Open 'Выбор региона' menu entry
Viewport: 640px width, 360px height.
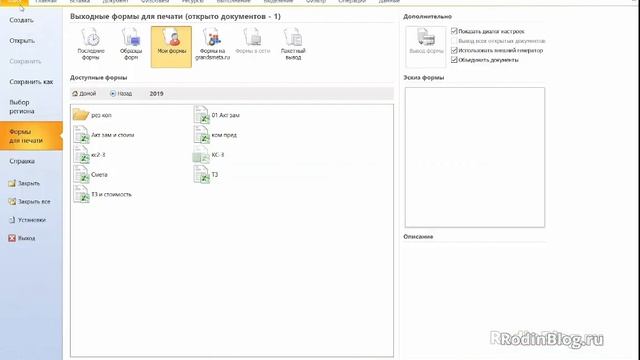coord(22,107)
